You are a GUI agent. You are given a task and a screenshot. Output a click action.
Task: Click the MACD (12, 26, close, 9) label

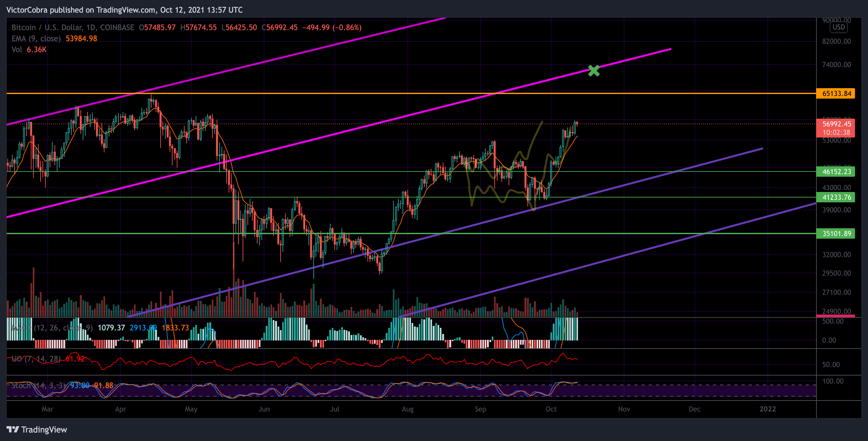tap(52, 328)
